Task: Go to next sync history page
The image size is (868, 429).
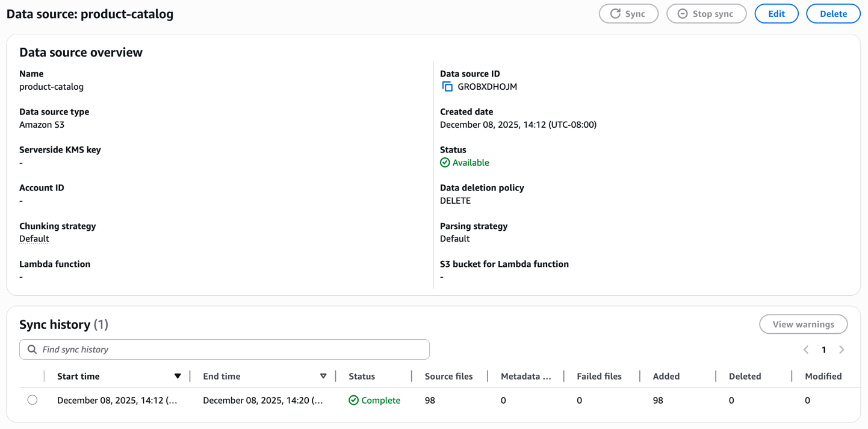Action: [x=842, y=349]
